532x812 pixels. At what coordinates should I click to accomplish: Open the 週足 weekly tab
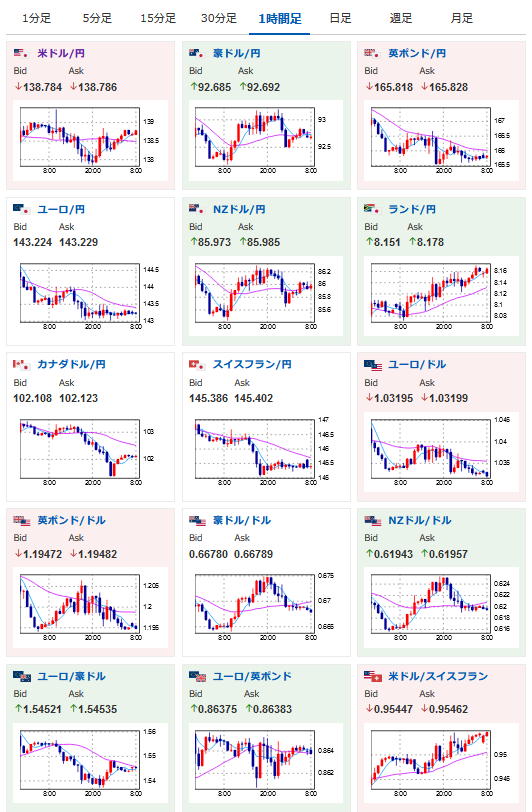[401, 18]
